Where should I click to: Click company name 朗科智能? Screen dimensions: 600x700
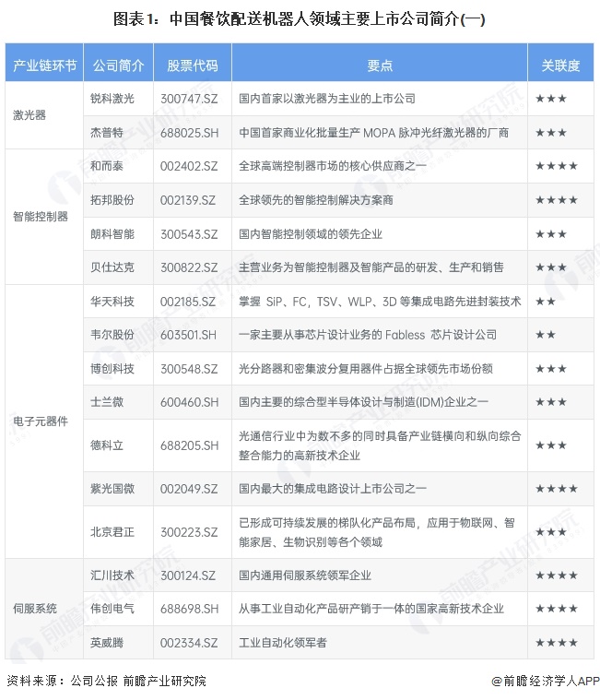click(x=112, y=234)
